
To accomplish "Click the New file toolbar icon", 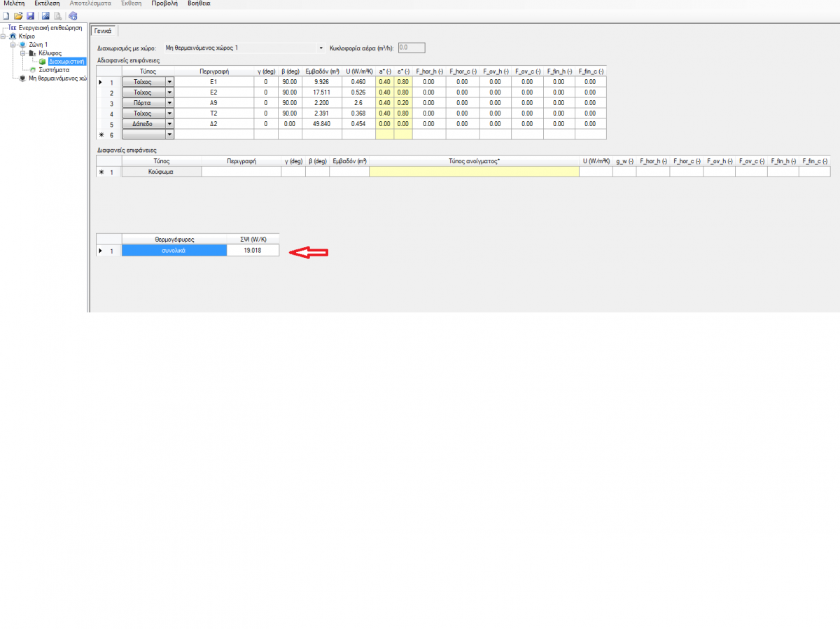I will (x=6, y=15).
